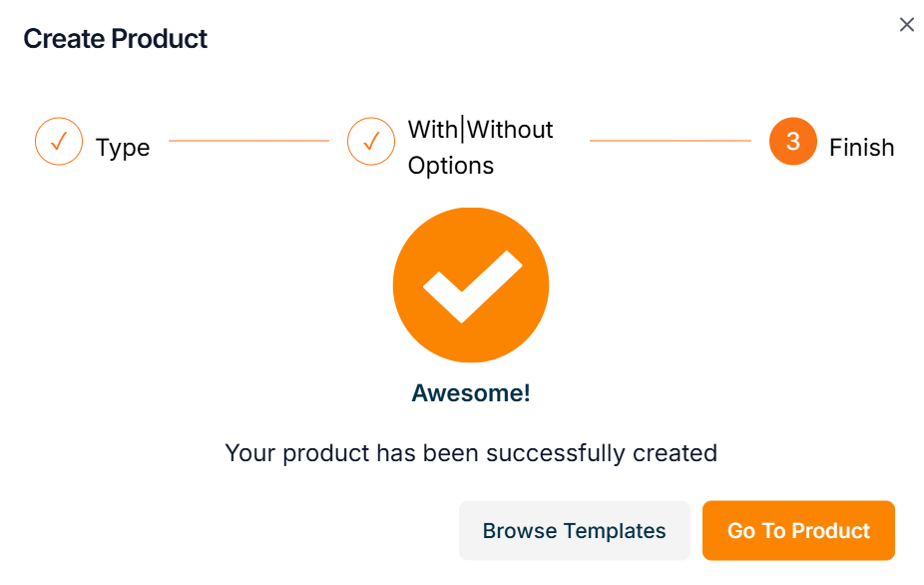Select the "With|Without" step label text
The image size is (924, 585).
tap(480, 130)
